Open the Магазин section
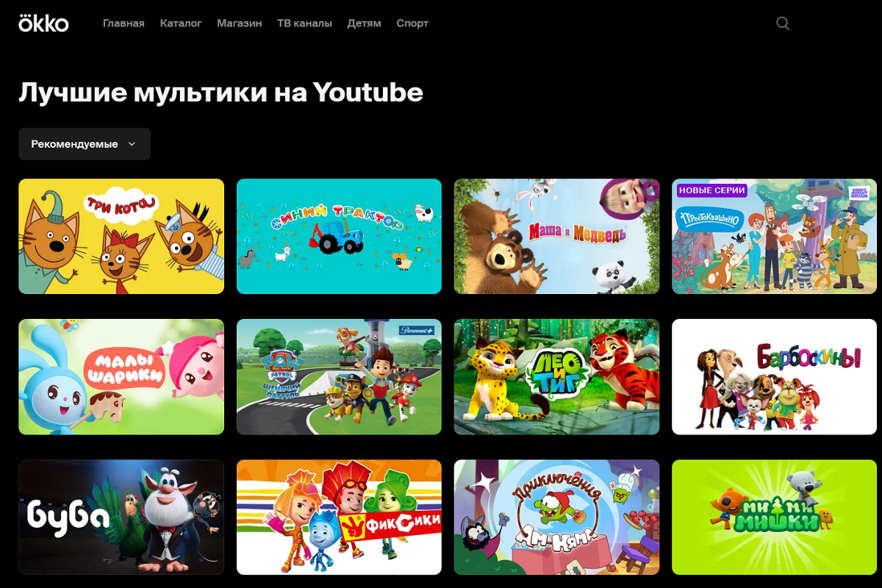 click(x=240, y=24)
